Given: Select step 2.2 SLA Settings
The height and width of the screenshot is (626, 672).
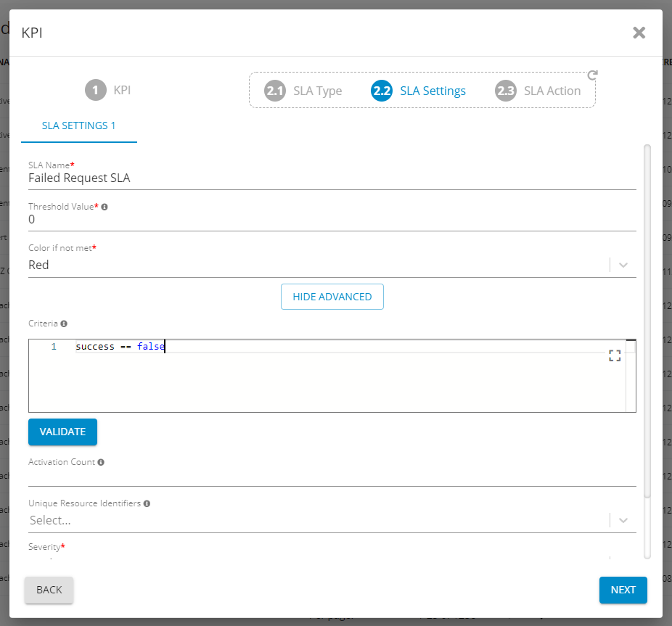Looking at the screenshot, I should point(418,91).
